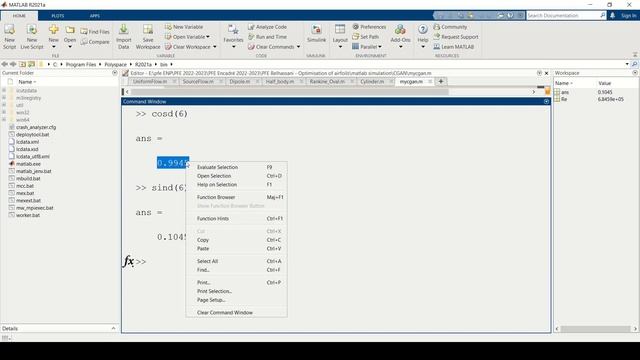Click the Search Documentation field
Screen dimensions: 640x360
pos(564,16)
